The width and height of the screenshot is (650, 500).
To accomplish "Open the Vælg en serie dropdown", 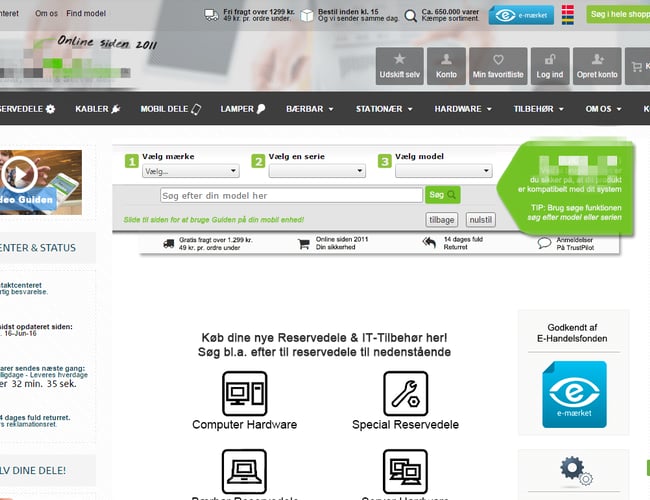I will pos(317,171).
